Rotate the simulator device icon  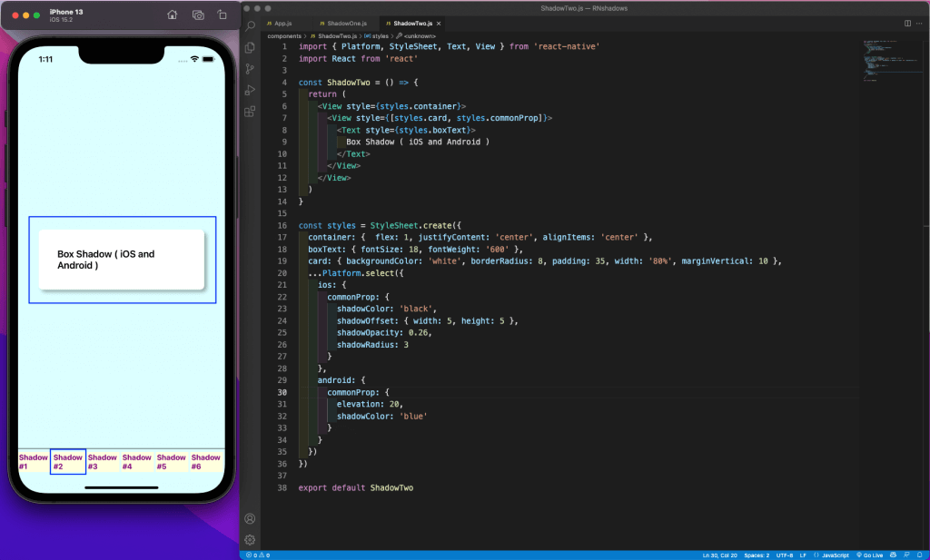(x=223, y=15)
